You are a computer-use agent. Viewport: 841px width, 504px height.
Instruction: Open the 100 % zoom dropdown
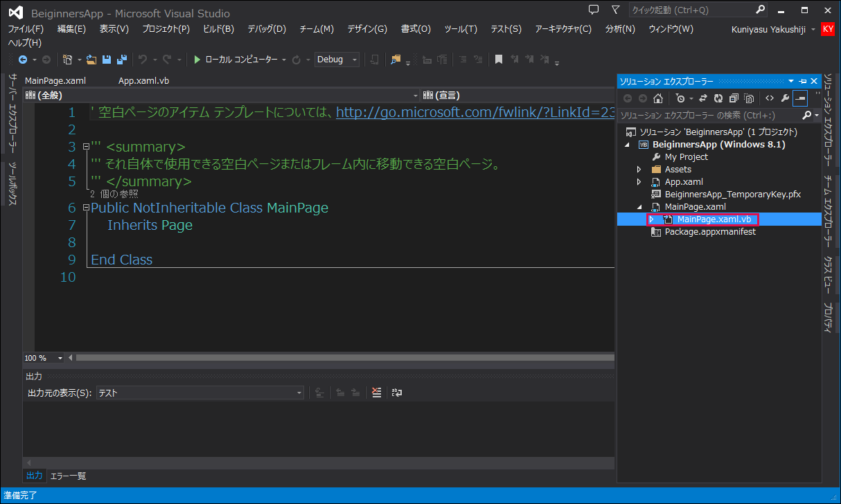tap(43, 358)
